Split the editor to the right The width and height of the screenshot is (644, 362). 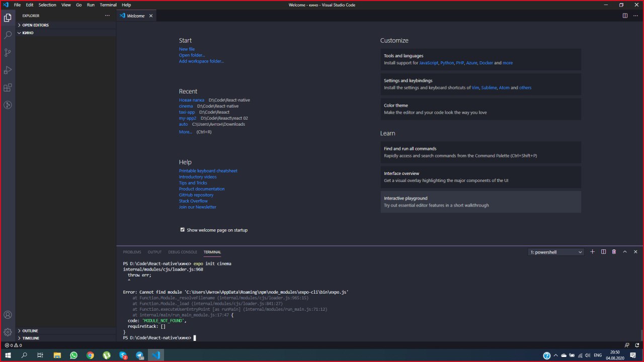(x=625, y=16)
